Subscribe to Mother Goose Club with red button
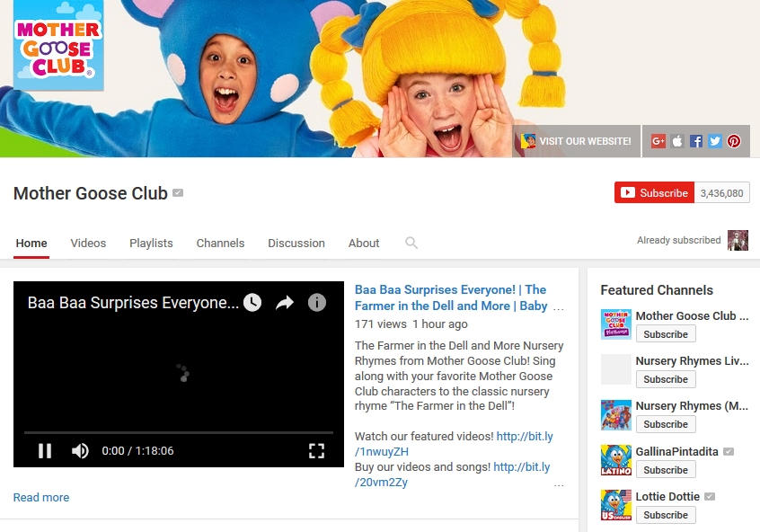This screenshot has width=760, height=532. 654,192
